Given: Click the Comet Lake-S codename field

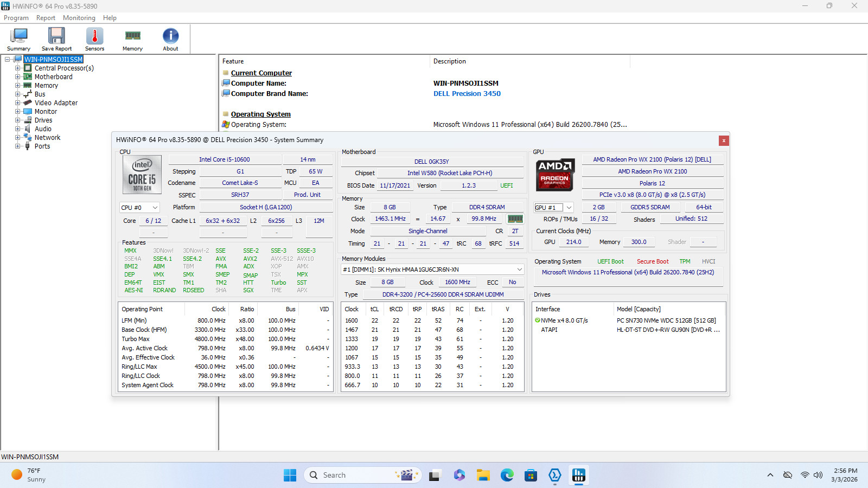Looking at the screenshot, I should 240,183.
